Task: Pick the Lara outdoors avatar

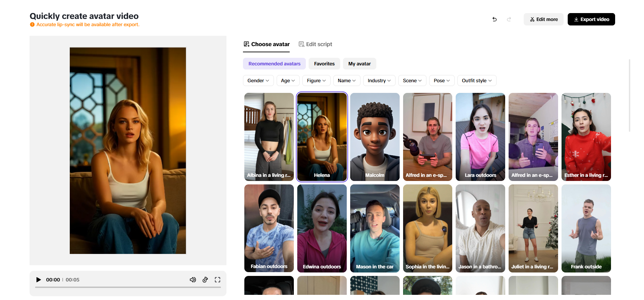Action: pos(480,137)
